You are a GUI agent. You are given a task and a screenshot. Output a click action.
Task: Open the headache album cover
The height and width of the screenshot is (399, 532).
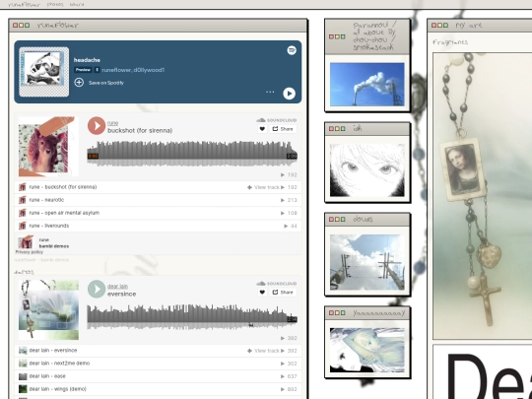(x=43, y=72)
